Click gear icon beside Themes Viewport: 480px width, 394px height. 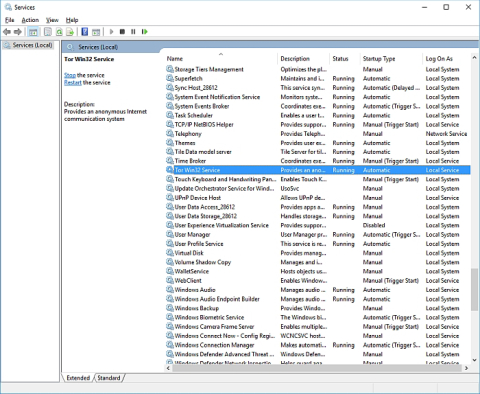pyautogui.click(x=170, y=143)
